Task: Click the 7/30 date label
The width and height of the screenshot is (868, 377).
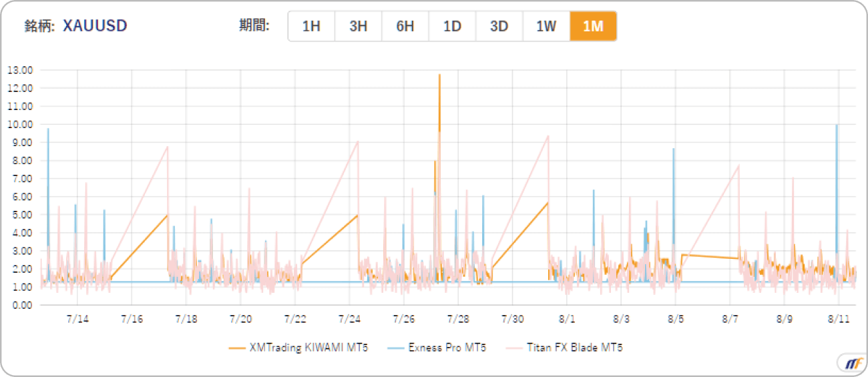Action: point(512,319)
